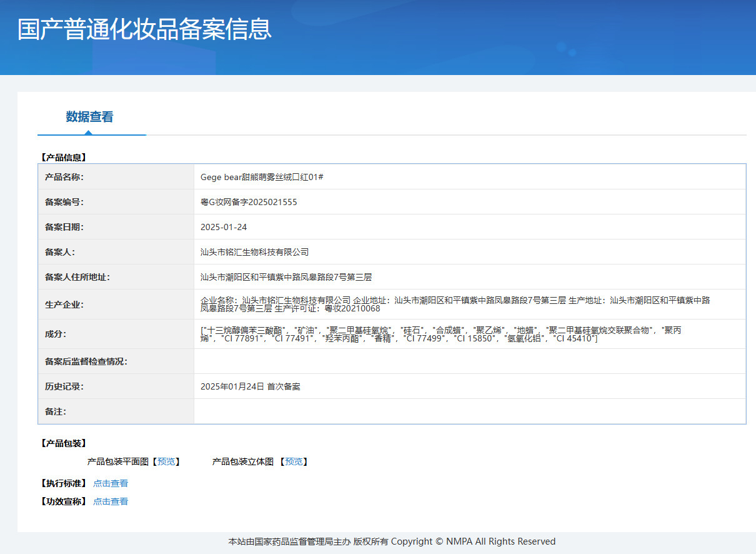756x554 pixels.
Task: Click the 备案人住所地址 address value
Action: coord(286,277)
